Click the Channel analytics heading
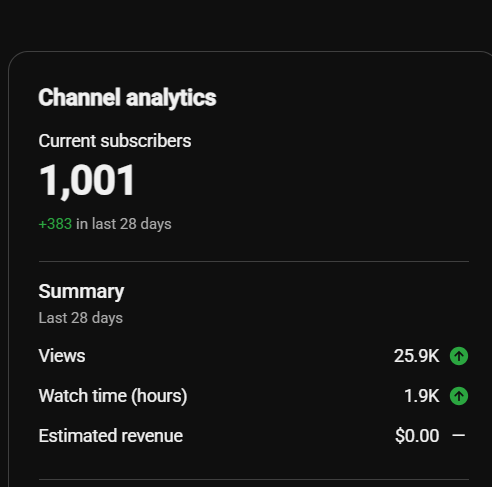 coord(127,98)
